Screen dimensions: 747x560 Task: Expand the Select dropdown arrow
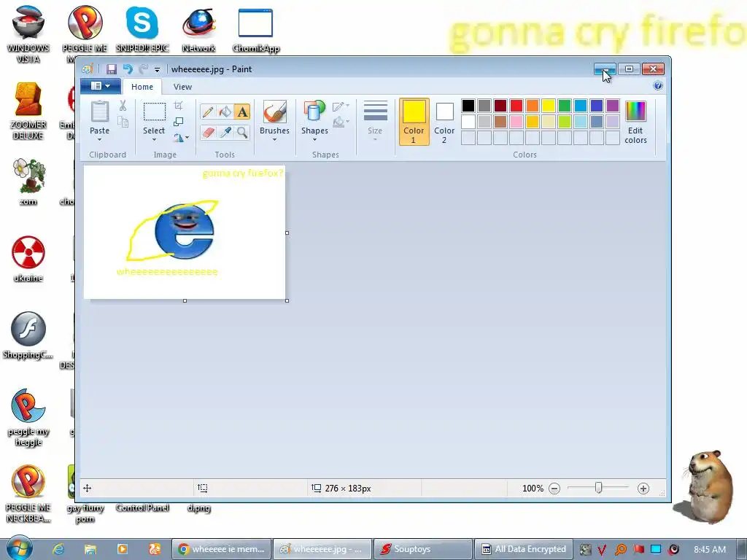pos(155,139)
